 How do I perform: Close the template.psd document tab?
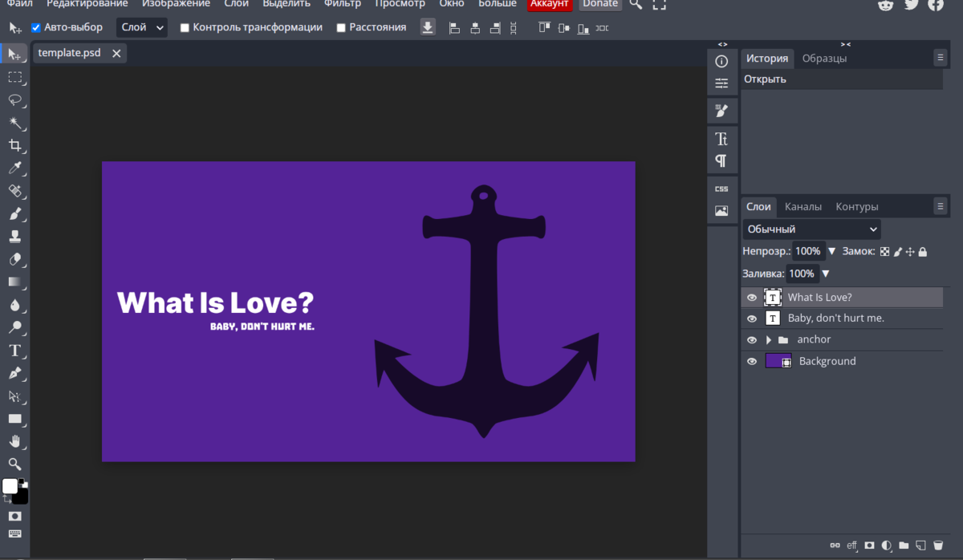click(116, 54)
